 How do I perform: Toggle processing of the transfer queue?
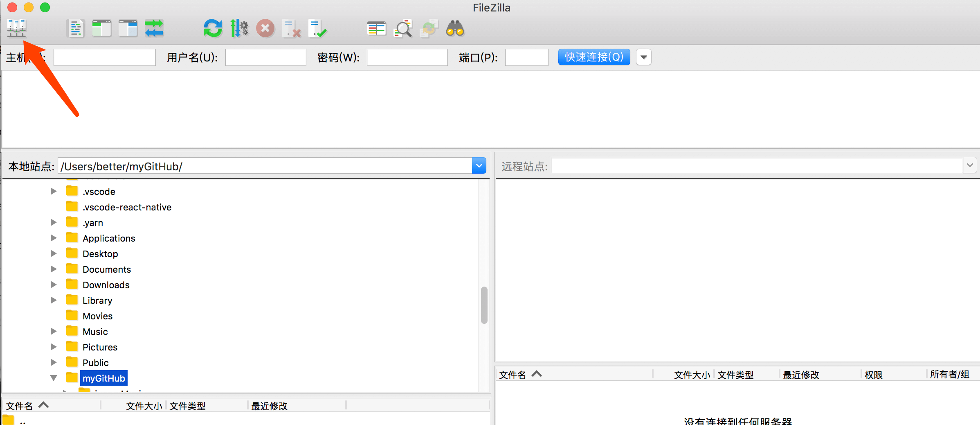[x=239, y=29]
